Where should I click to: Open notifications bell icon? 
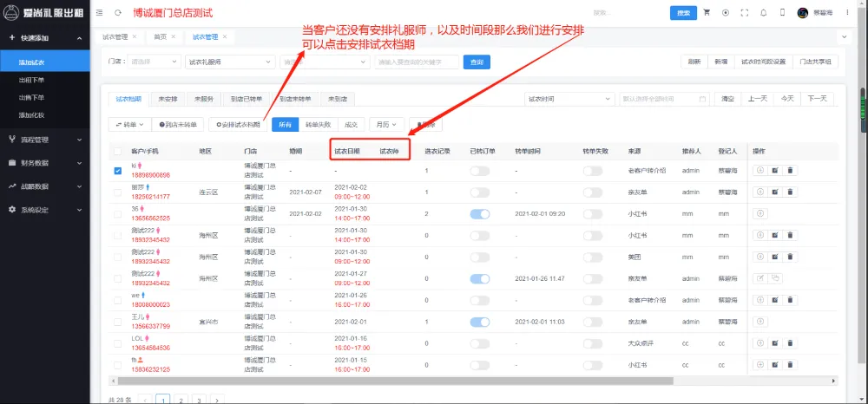[x=763, y=13]
